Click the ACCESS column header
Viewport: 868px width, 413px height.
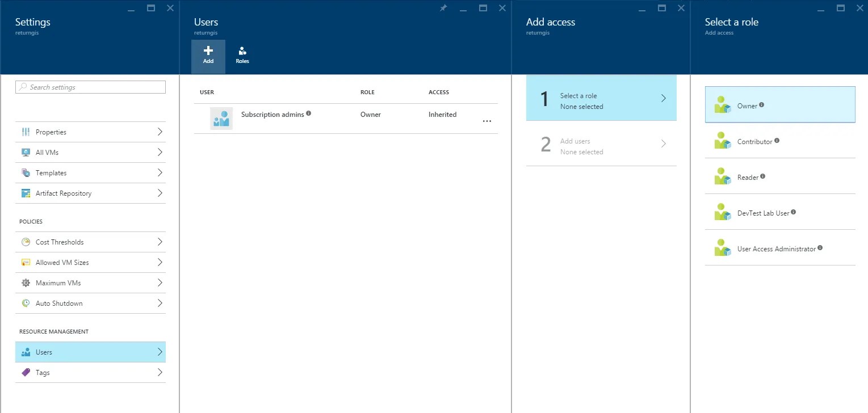tap(439, 92)
